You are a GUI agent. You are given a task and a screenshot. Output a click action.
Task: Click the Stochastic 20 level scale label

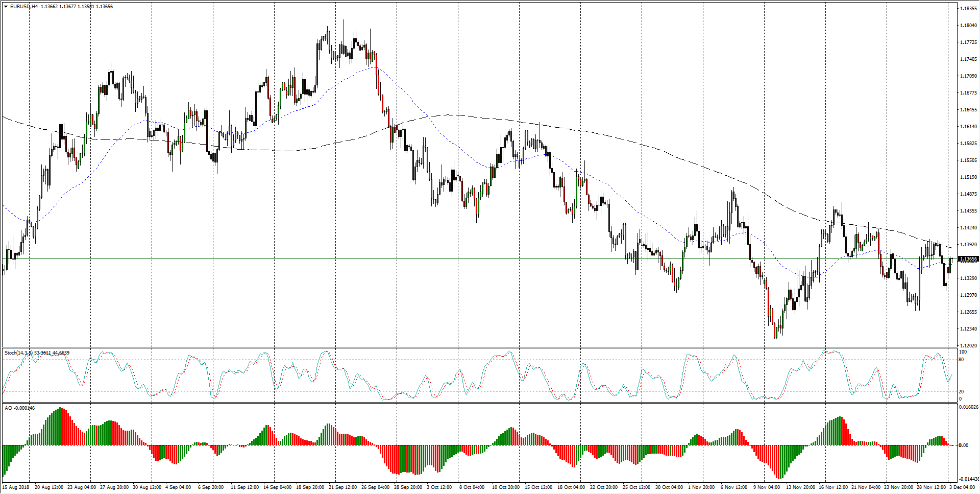pos(961,392)
